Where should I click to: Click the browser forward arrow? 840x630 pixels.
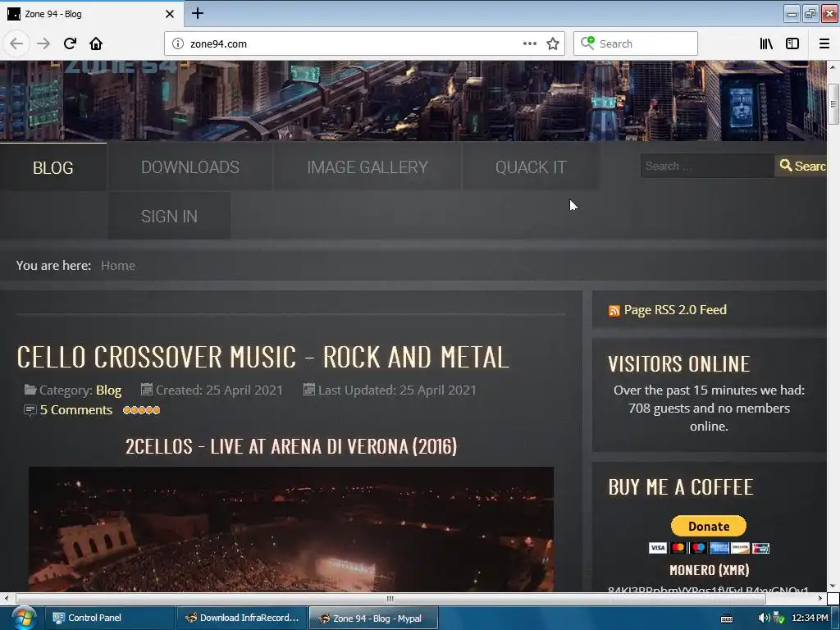[x=43, y=43]
